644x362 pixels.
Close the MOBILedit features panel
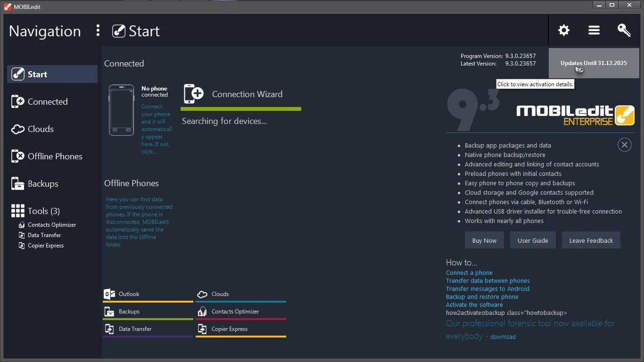coord(625,145)
